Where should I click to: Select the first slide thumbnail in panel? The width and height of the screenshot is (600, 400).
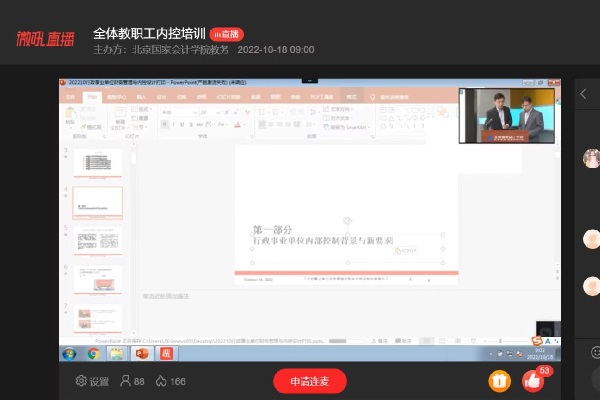[x=98, y=162]
